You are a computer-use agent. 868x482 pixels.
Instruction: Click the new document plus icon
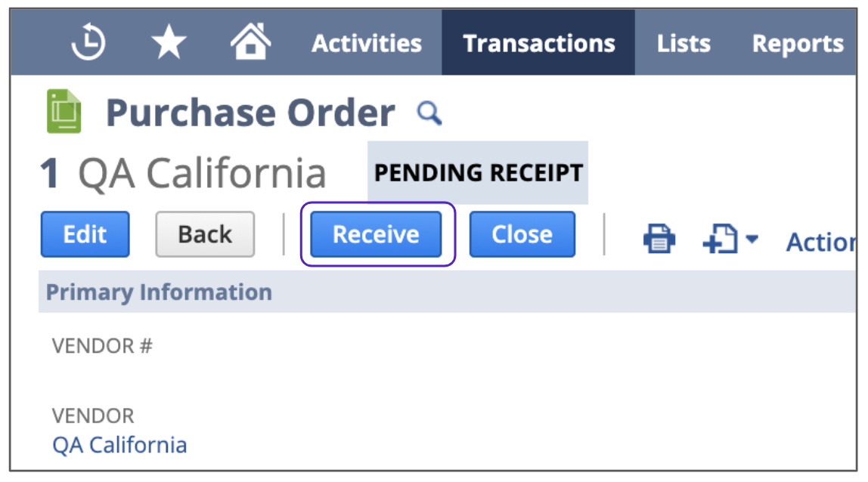pyautogui.click(x=720, y=241)
